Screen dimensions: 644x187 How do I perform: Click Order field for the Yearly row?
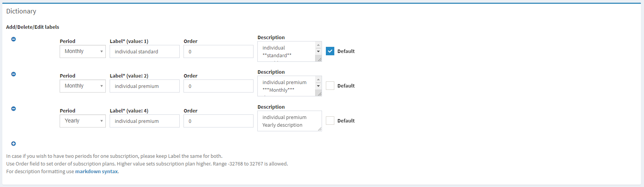(218, 121)
